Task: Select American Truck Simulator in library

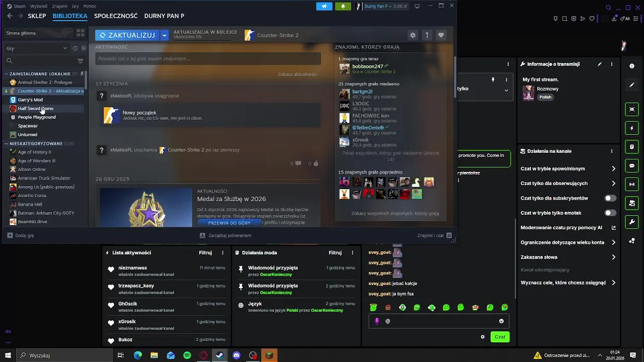Action: point(44,178)
